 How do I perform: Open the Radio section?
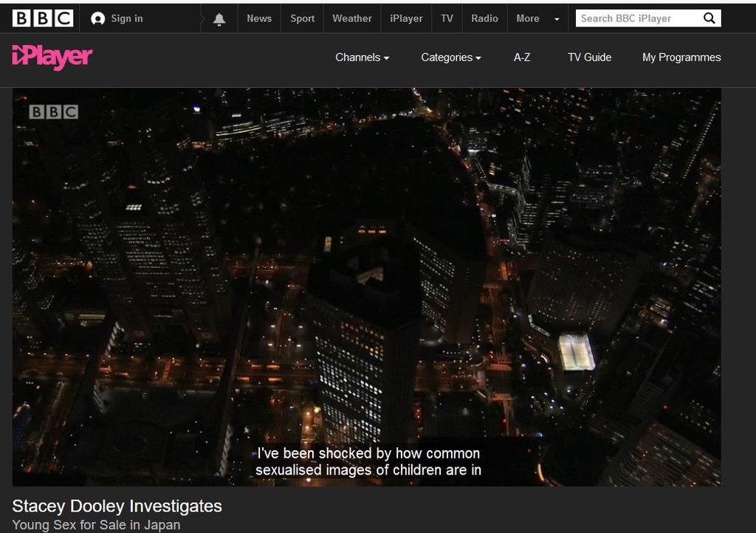pos(484,18)
